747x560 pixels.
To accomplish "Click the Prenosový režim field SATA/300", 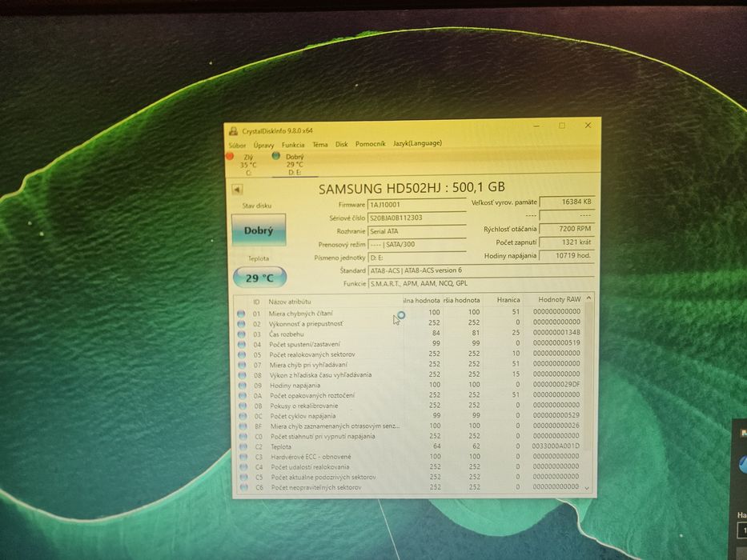I will tap(416, 244).
